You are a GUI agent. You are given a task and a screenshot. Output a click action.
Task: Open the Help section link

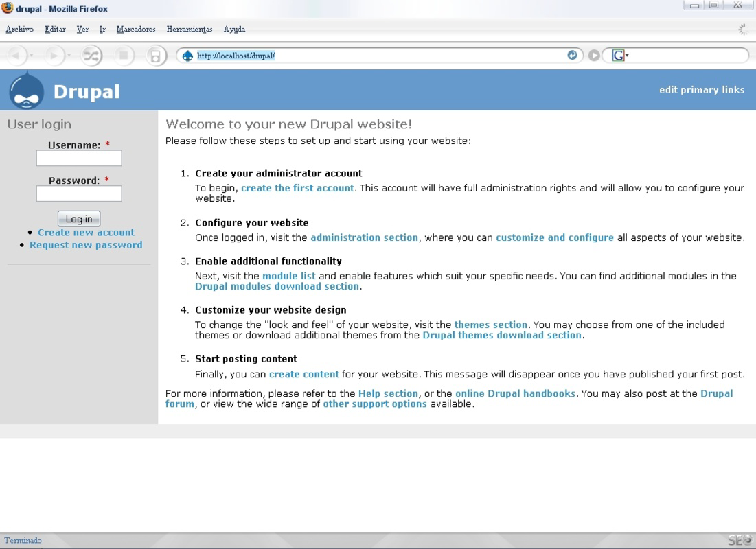pos(388,393)
